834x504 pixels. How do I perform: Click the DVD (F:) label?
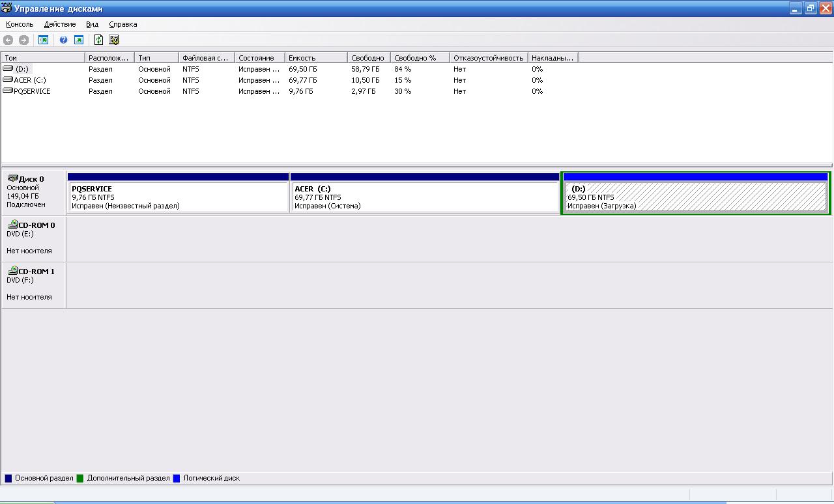pos(20,280)
